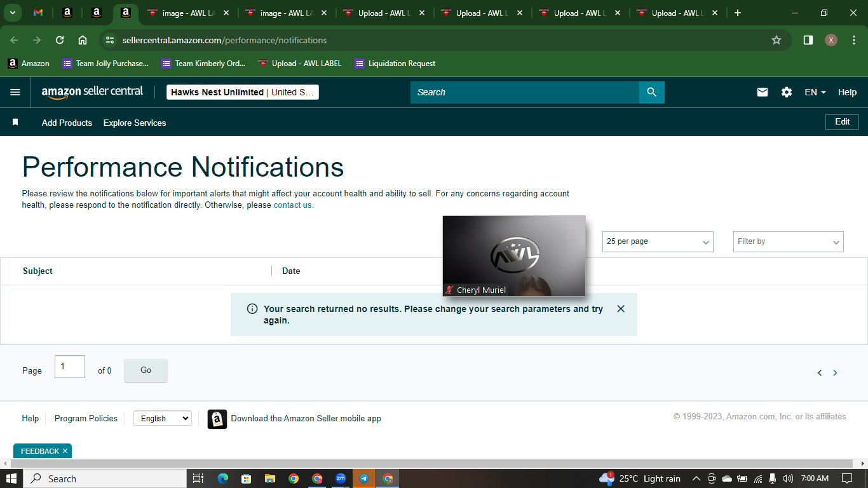Click the Windows taskbar search box
868x488 pixels.
coord(105,478)
